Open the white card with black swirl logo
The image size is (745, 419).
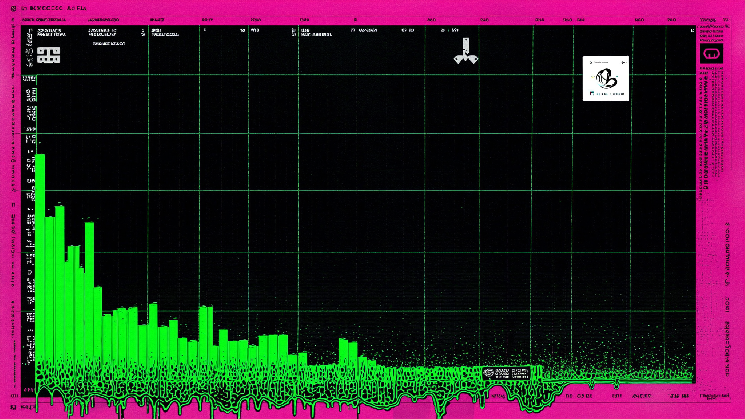tap(606, 78)
